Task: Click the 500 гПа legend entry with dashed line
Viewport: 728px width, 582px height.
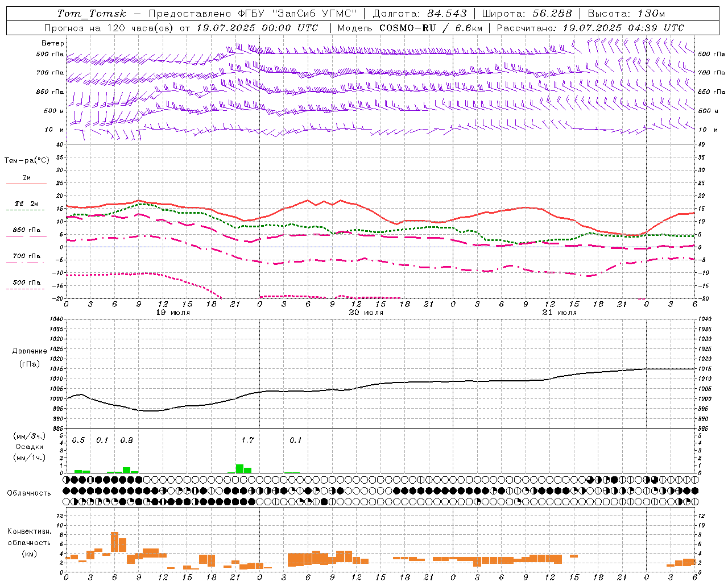Action: coord(27,282)
